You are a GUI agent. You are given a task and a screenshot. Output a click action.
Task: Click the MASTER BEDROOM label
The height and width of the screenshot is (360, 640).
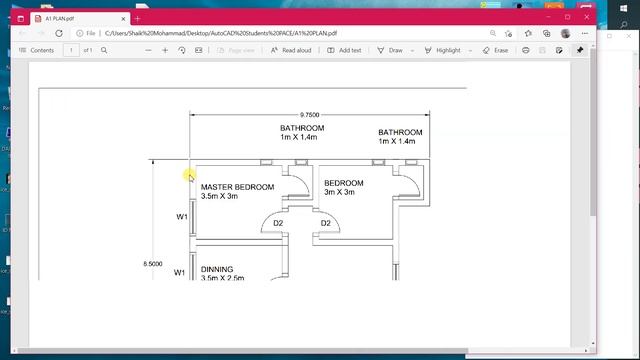tap(237, 187)
